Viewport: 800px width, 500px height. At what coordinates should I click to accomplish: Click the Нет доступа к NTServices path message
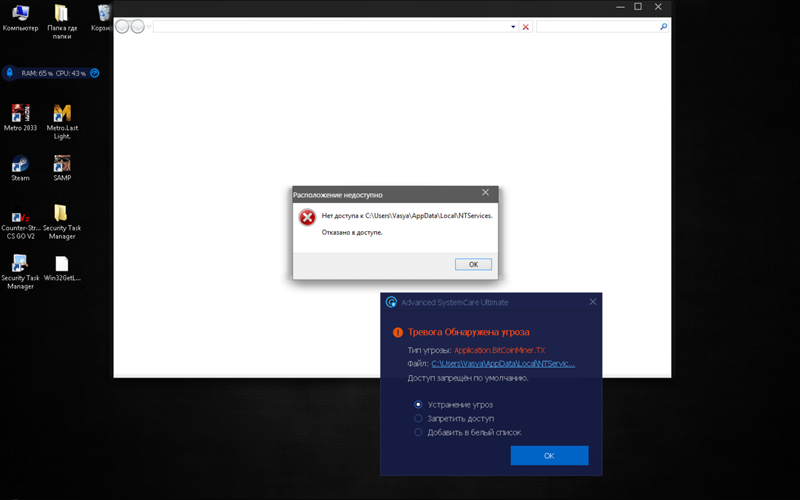point(407,216)
